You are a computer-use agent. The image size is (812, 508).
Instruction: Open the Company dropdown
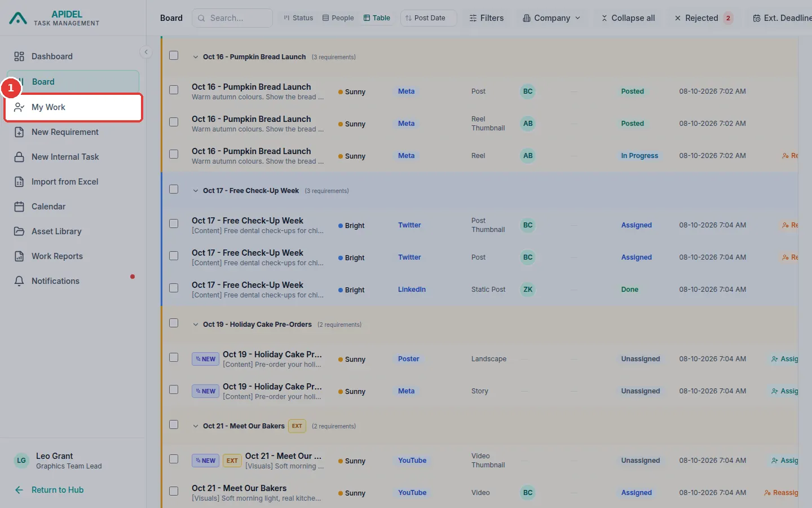[551, 18]
